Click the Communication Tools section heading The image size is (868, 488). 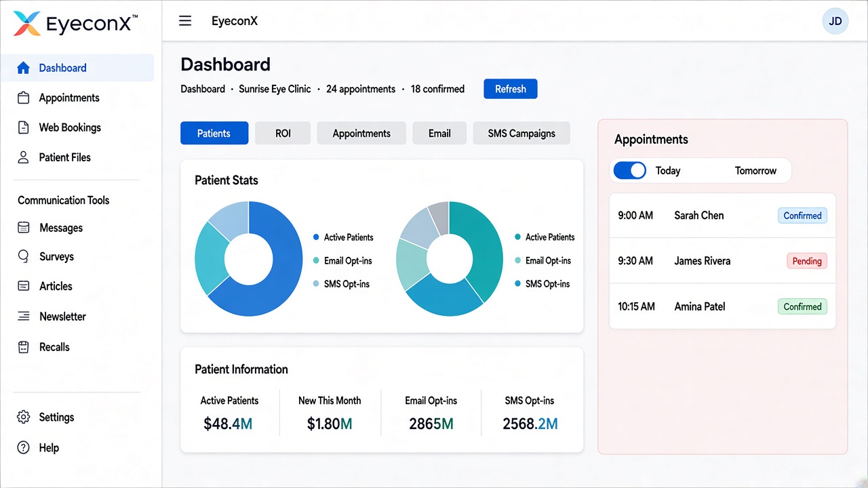click(63, 200)
